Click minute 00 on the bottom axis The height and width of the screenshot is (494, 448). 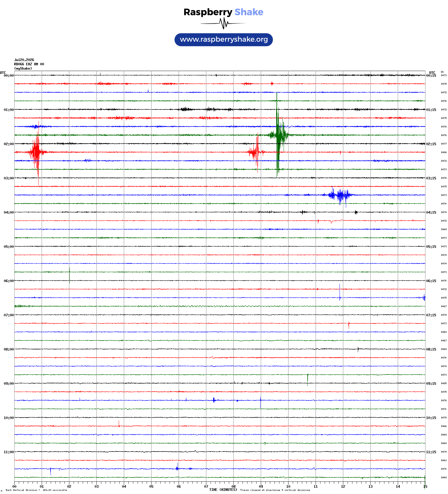14,487
